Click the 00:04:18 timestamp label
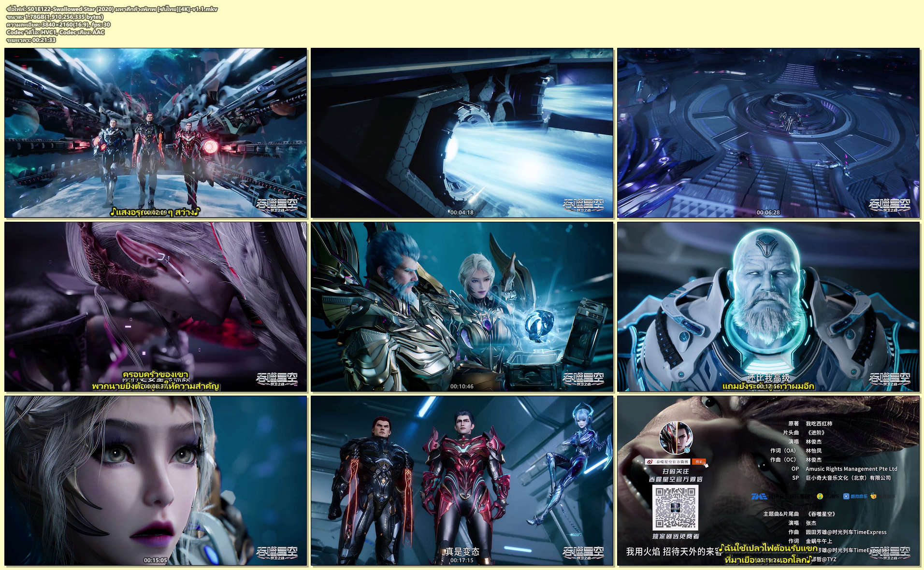 [x=462, y=213]
